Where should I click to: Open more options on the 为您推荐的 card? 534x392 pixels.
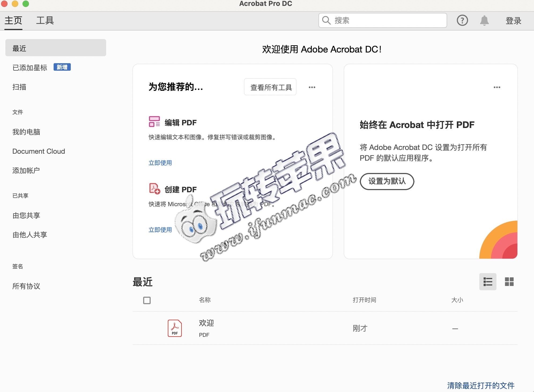coord(312,87)
